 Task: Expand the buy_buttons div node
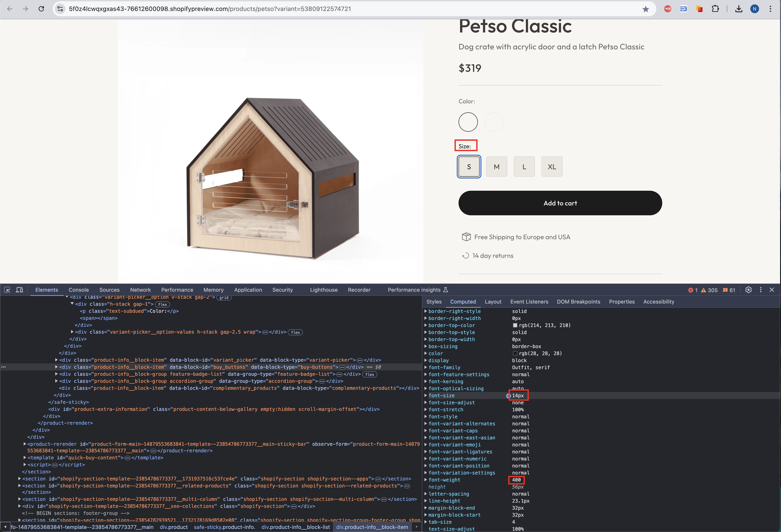coord(56,367)
